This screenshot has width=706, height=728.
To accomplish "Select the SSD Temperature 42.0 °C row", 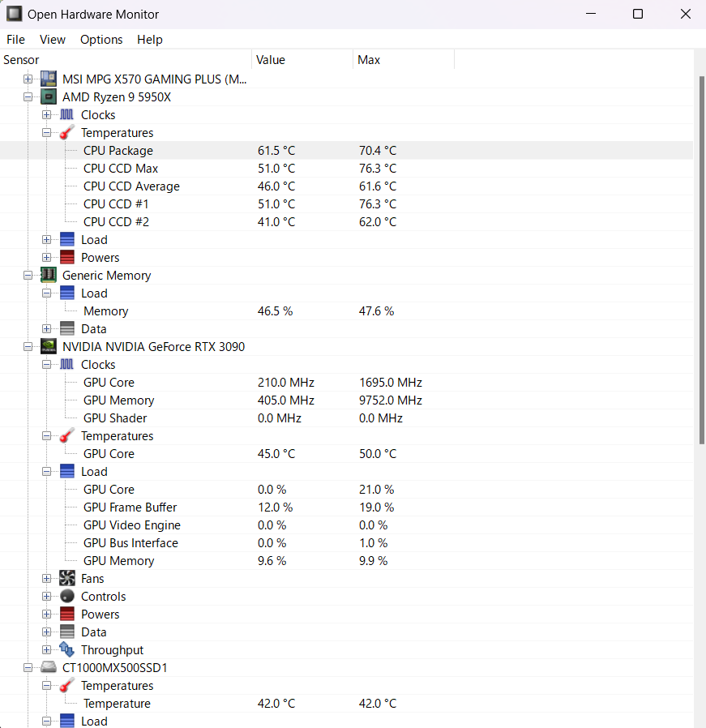I will (346, 704).
